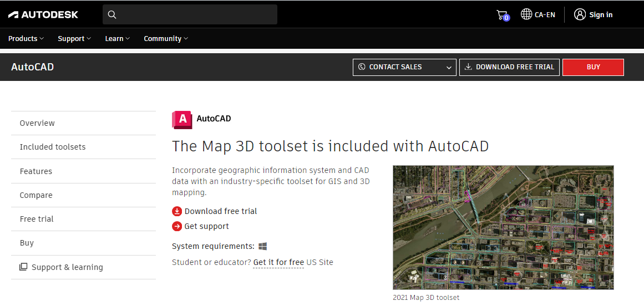Click the user profile icon
Screen dimensions: 644x306
(x=580, y=14)
